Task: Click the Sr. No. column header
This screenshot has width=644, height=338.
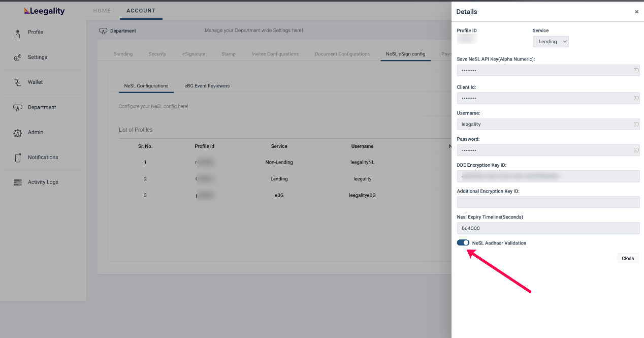Action: point(145,146)
